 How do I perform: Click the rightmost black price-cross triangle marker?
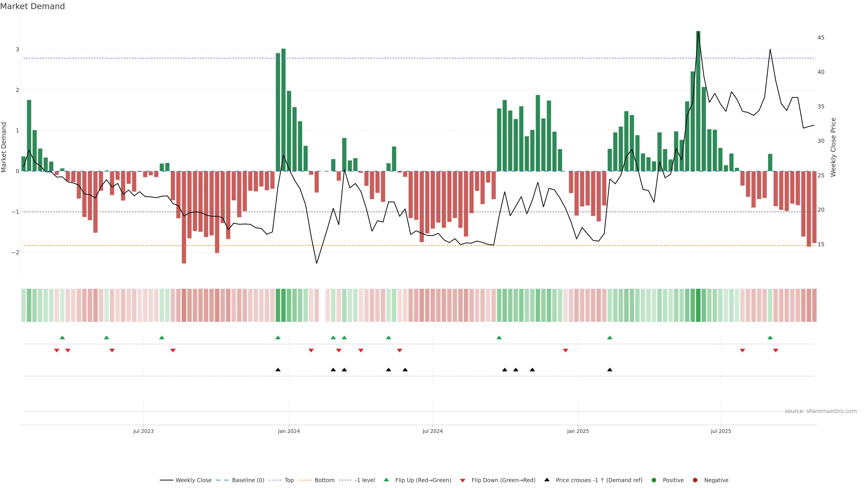[x=610, y=370]
